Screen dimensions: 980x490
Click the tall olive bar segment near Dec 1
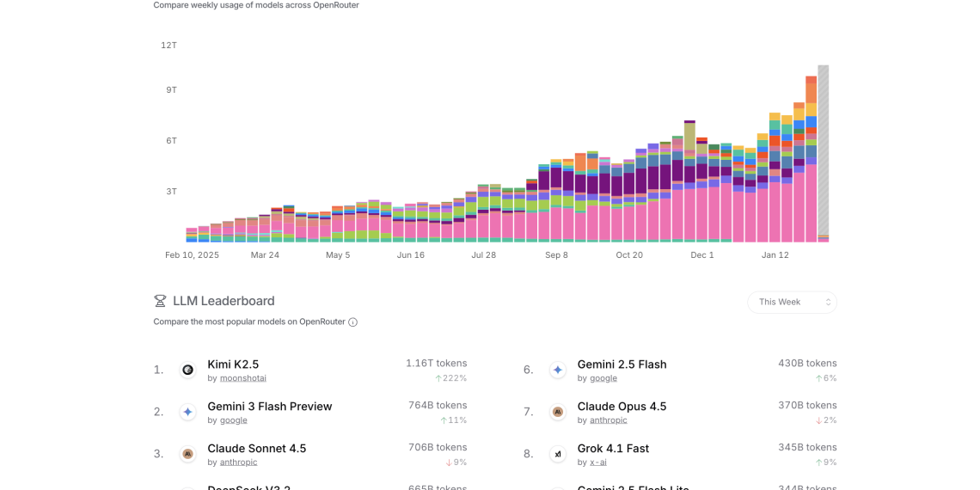pyautogui.click(x=689, y=138)
